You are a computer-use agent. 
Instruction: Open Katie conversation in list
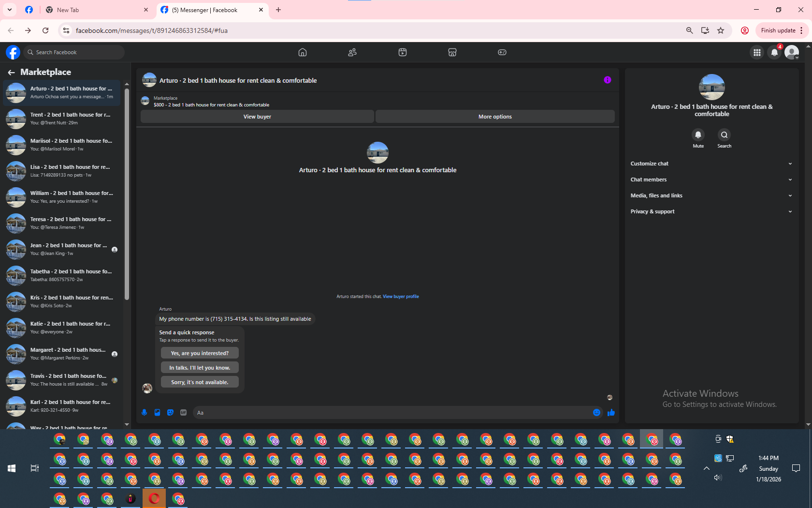tap(62, 328)
